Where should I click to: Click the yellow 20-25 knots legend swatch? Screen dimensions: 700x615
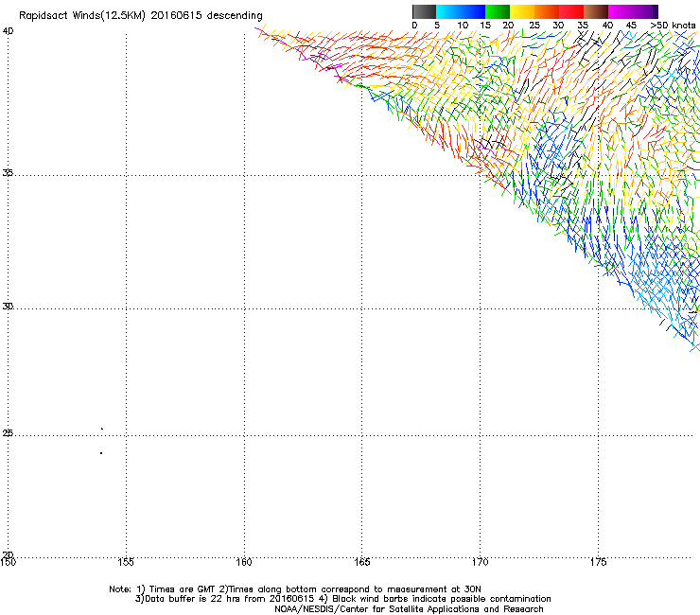pos(522,11)
